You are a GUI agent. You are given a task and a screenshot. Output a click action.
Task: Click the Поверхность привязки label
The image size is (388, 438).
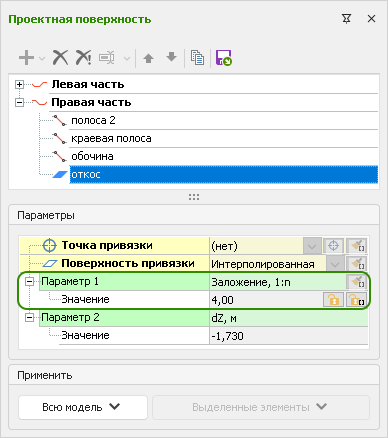(x=128, y=264)
